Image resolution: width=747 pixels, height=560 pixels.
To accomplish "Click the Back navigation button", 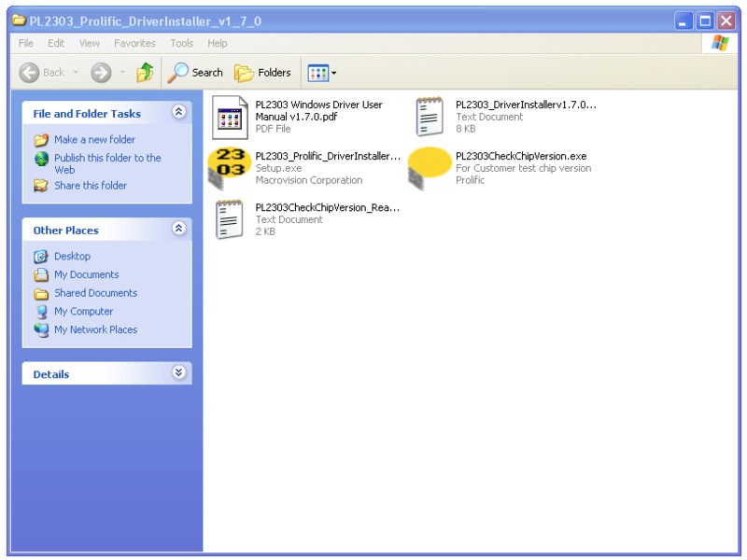I will 42,73.
